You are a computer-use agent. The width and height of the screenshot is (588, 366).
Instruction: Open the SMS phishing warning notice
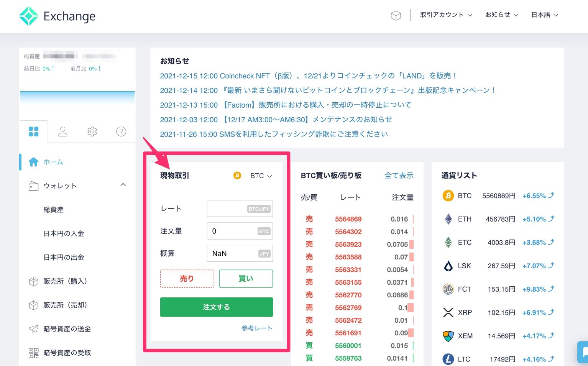tap(274, 134)
